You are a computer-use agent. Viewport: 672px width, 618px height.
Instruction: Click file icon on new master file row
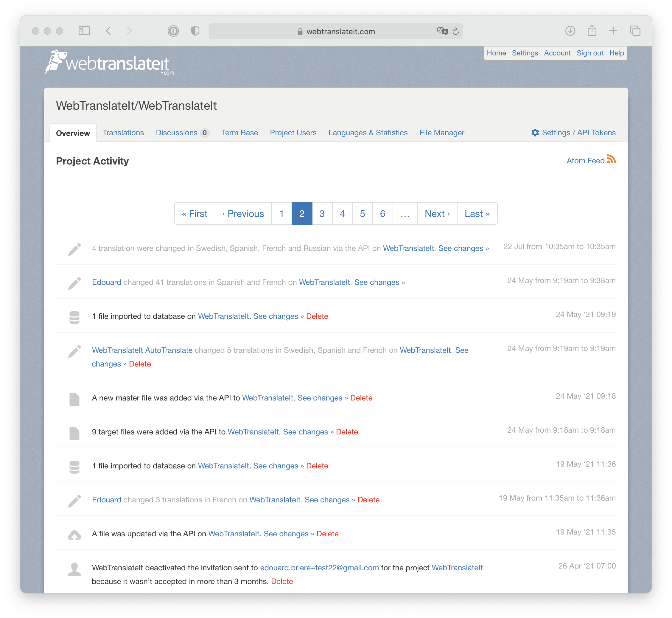[74, 399]
